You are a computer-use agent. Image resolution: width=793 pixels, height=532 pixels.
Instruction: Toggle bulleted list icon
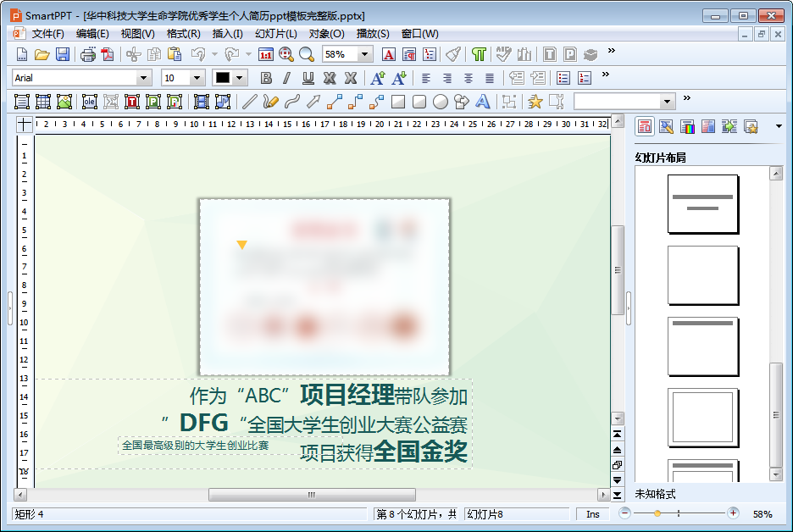click(x=563, y=78)
